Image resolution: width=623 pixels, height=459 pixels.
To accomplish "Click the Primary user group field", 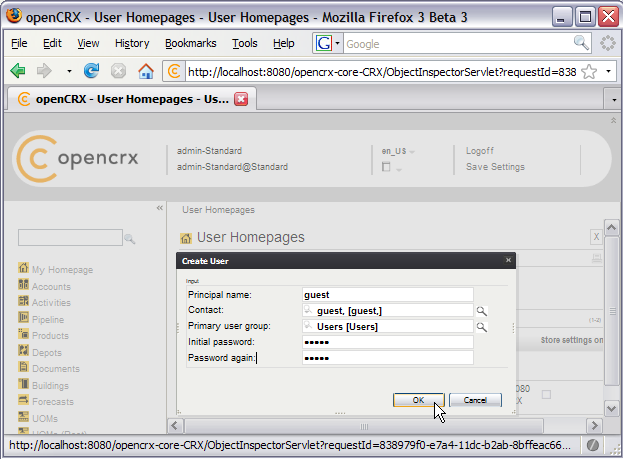I will (388, 327).
